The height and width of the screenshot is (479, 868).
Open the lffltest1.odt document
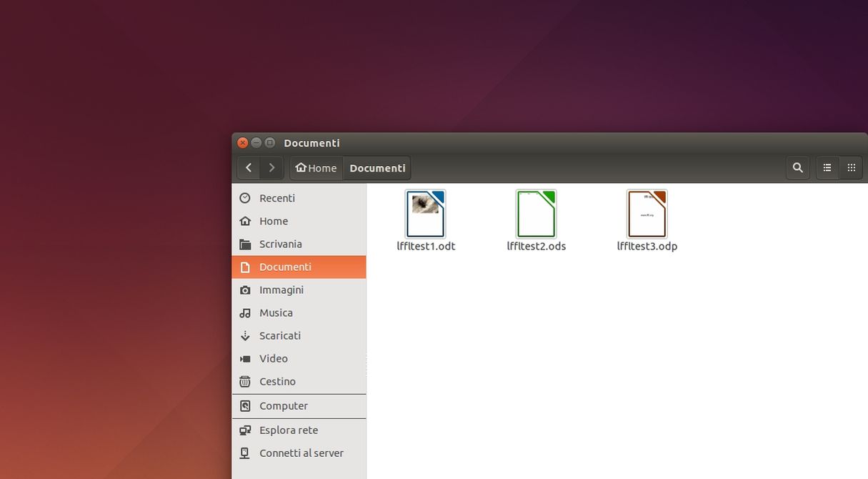click(425, 214)
